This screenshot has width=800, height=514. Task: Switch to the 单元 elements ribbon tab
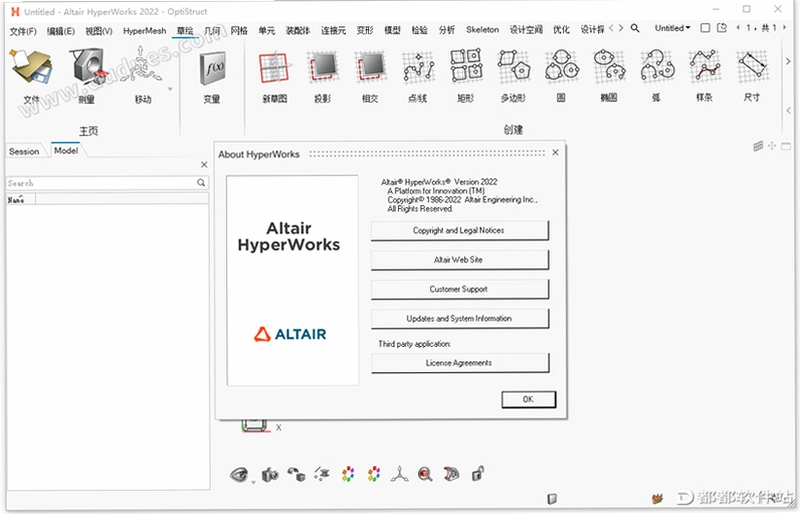[266, 31]
